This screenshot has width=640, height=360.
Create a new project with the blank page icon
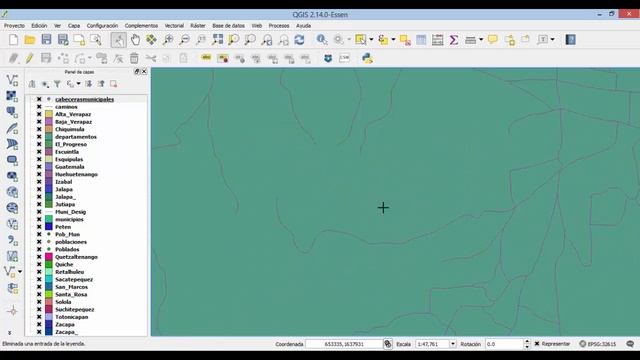pos(13,40)
